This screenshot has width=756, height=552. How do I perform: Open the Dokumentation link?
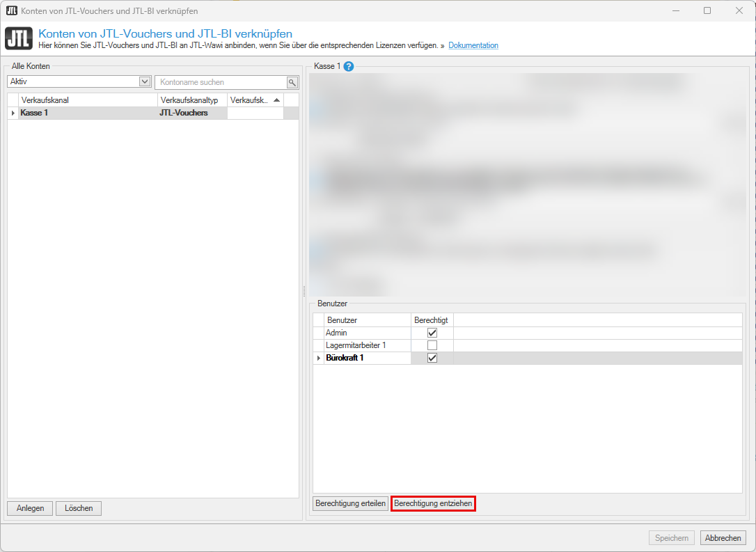click(x=473, y=45)
